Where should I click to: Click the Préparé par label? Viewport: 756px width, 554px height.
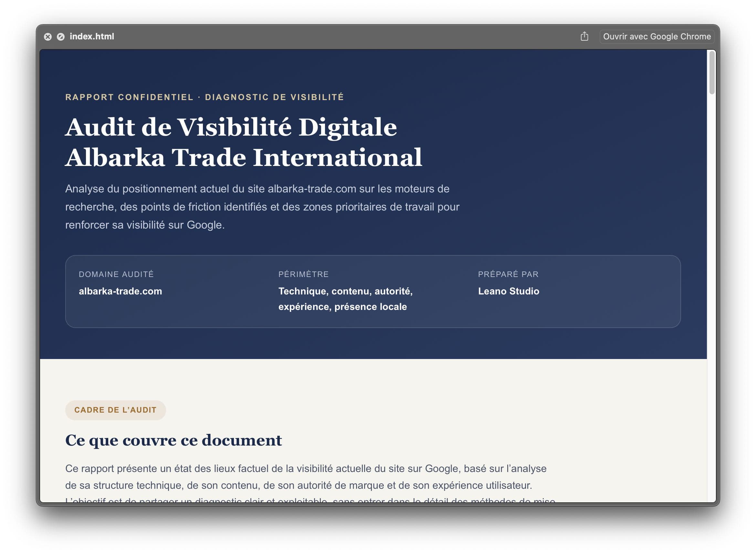coord(509,274)
